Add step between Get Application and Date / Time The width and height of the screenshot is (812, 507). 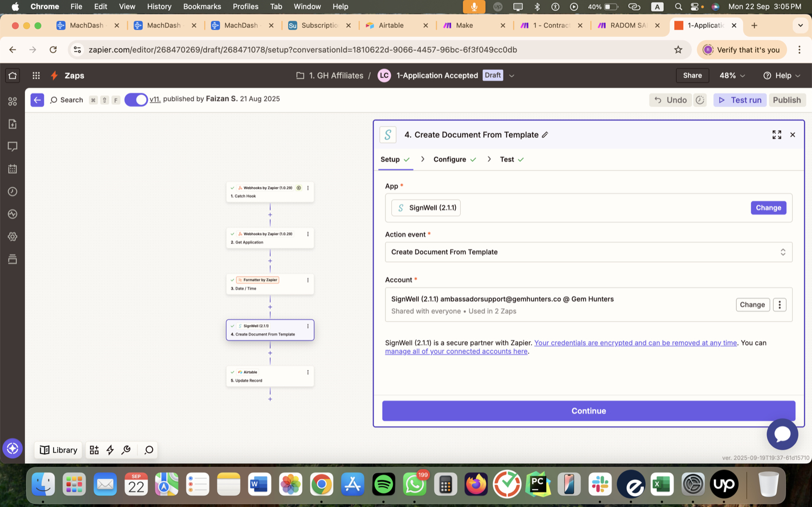pyautogui.click(x=270, y=261)
